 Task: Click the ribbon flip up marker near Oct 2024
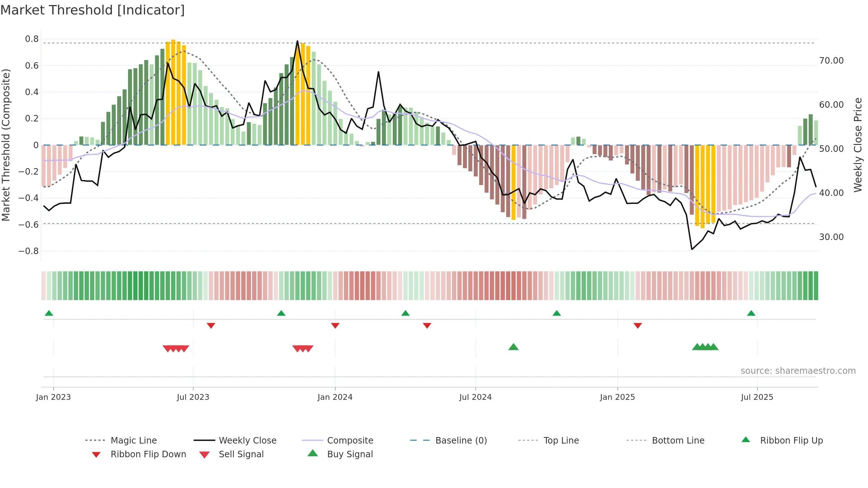(557, 313)
